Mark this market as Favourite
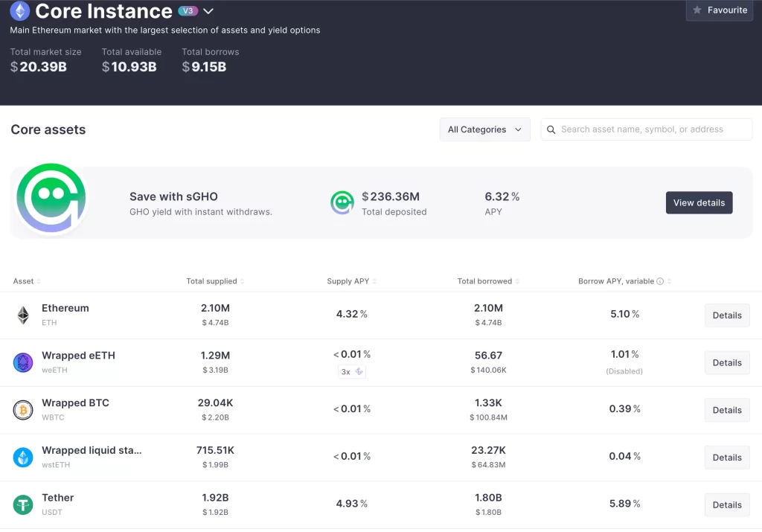Viewport: 762px width, 532px height. pos(720,10)
